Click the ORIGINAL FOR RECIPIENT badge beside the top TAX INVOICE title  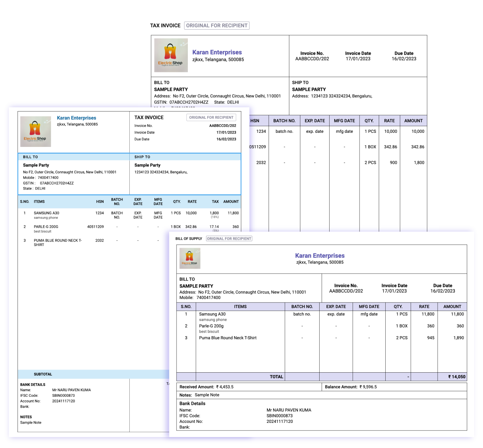[x=217, y=25]
